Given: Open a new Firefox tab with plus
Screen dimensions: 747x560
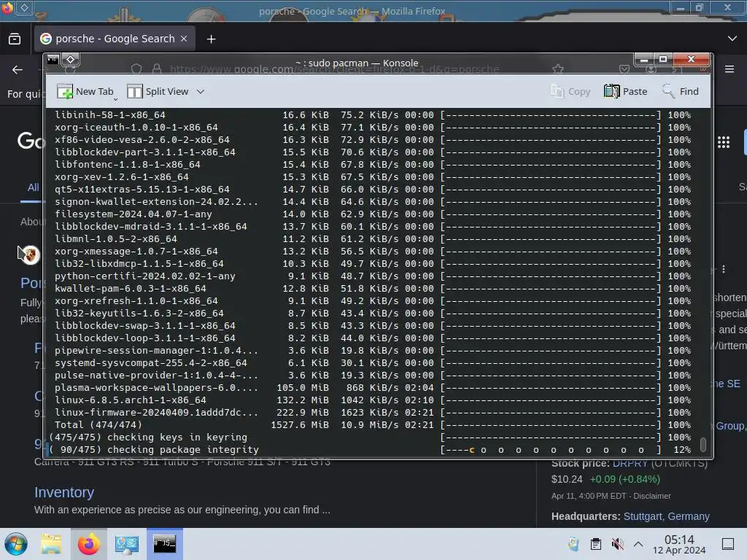Looking at the screenshot, I should point(211,39).
